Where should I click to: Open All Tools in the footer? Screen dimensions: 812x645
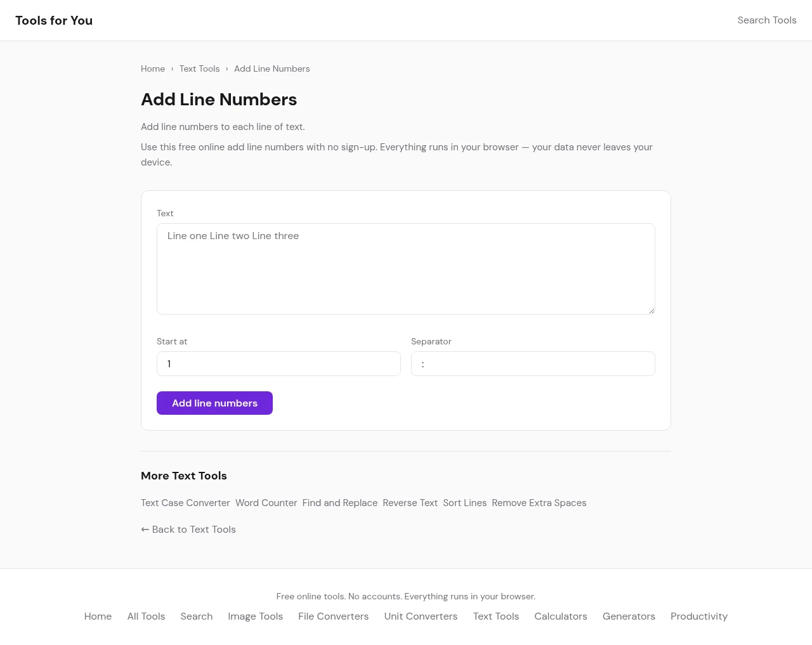(146, 616)
